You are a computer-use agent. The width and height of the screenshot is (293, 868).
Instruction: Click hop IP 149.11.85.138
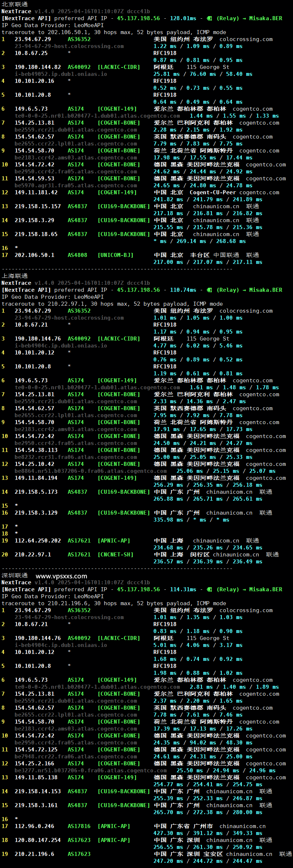click(x=36, y=777)
